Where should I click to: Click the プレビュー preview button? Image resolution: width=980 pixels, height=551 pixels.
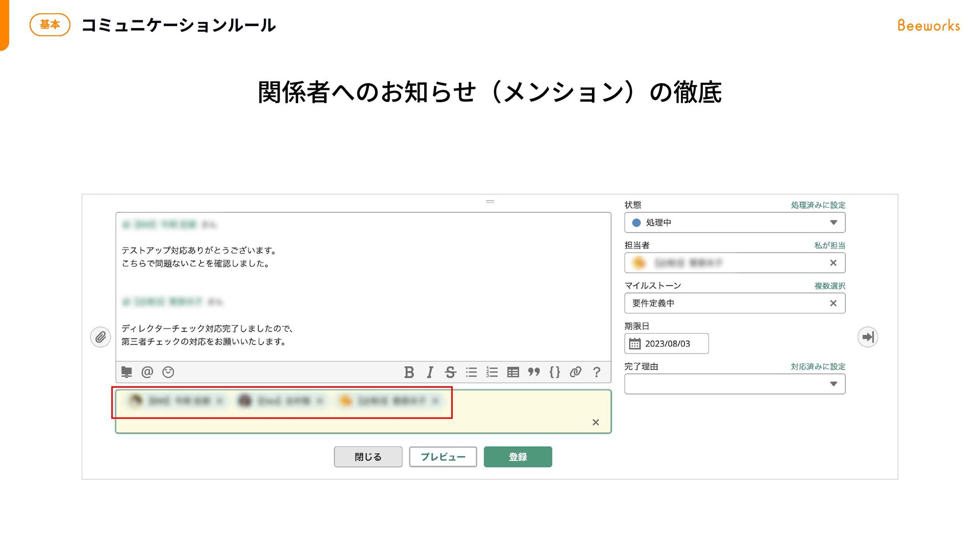(443, 457)
